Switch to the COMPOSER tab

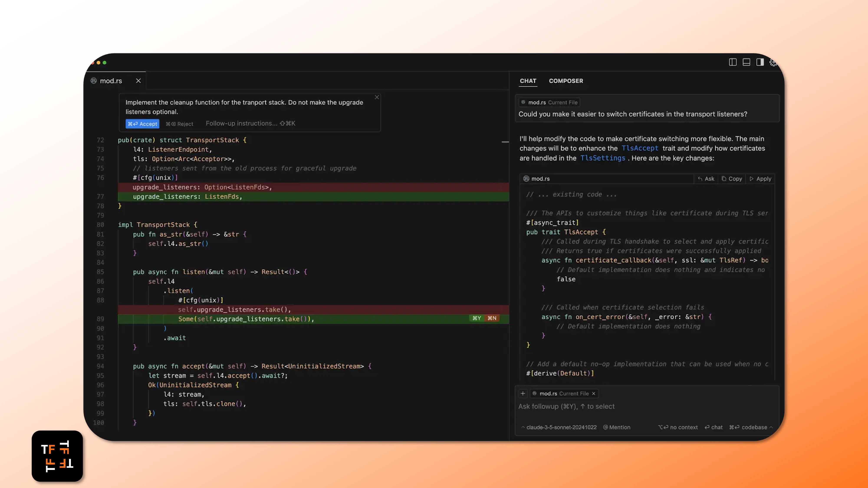(566, 81)
